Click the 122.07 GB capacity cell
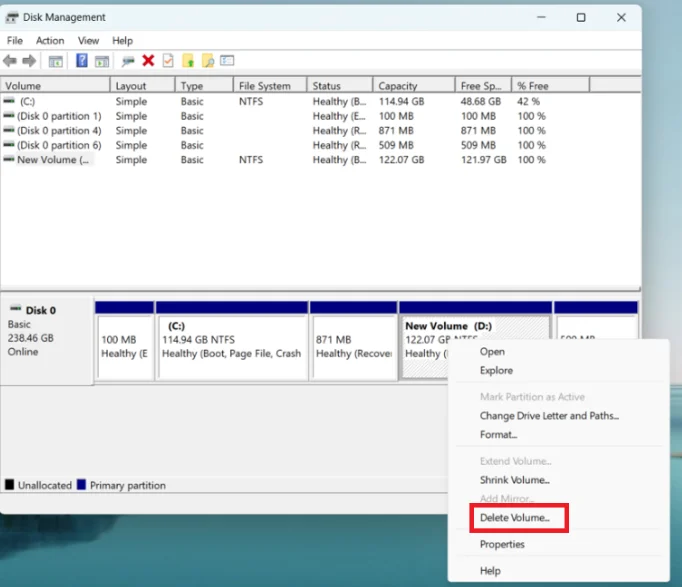This screenshot has width=682, height=587. pos(401,160)
